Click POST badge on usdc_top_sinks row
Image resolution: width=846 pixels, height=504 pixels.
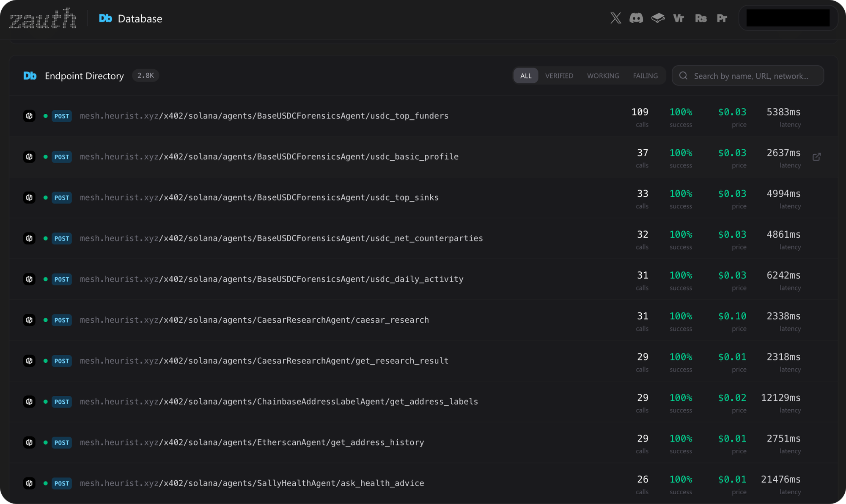(x=62, y=197)
